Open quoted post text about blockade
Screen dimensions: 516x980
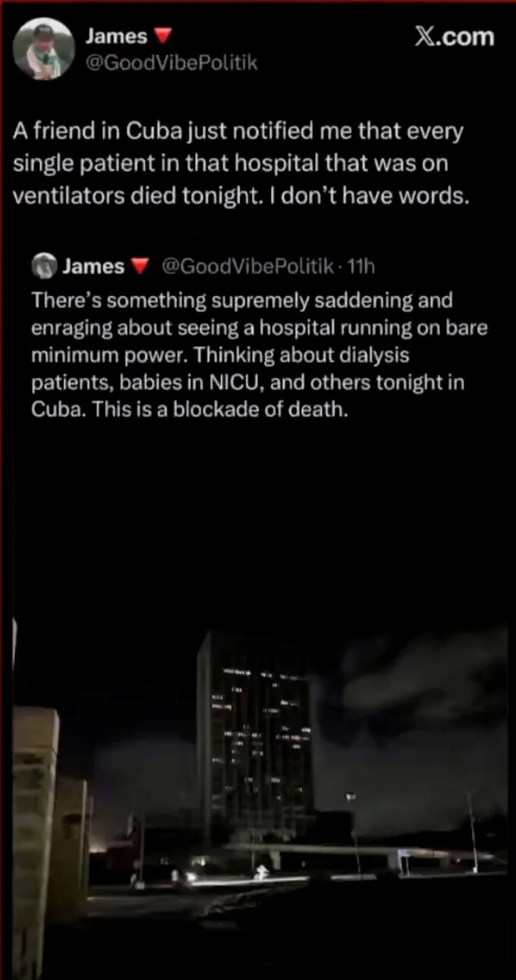[259, 355]
